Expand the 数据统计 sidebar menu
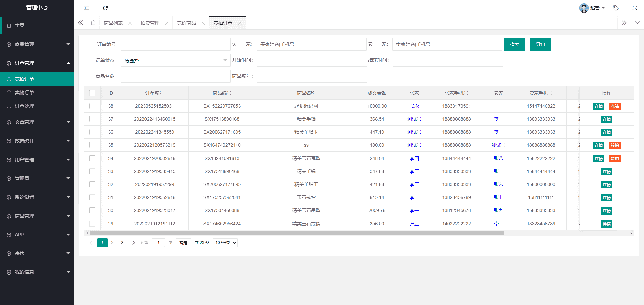Viewport: 644px width, 305px height. 37,141
